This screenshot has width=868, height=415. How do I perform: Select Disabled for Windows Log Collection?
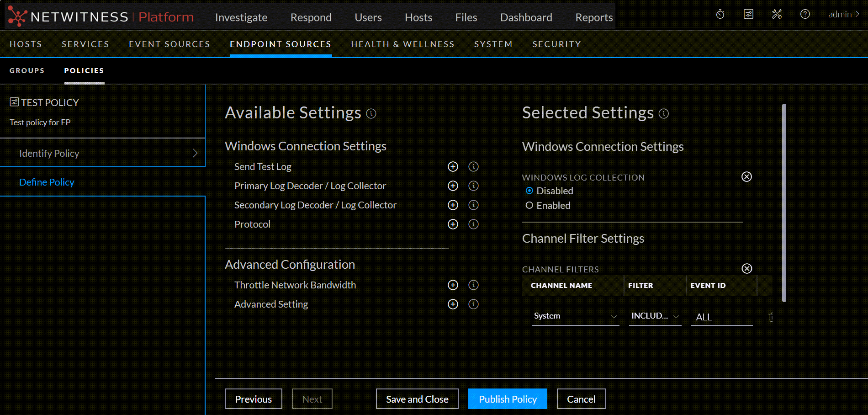pyautogui.click(x=529, y=191)
